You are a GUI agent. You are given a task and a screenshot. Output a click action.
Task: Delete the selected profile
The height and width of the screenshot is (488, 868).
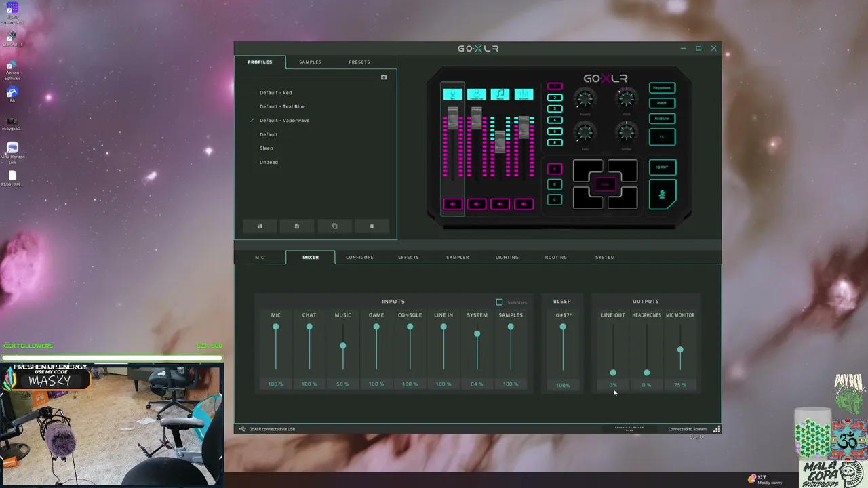pos(372,226)
